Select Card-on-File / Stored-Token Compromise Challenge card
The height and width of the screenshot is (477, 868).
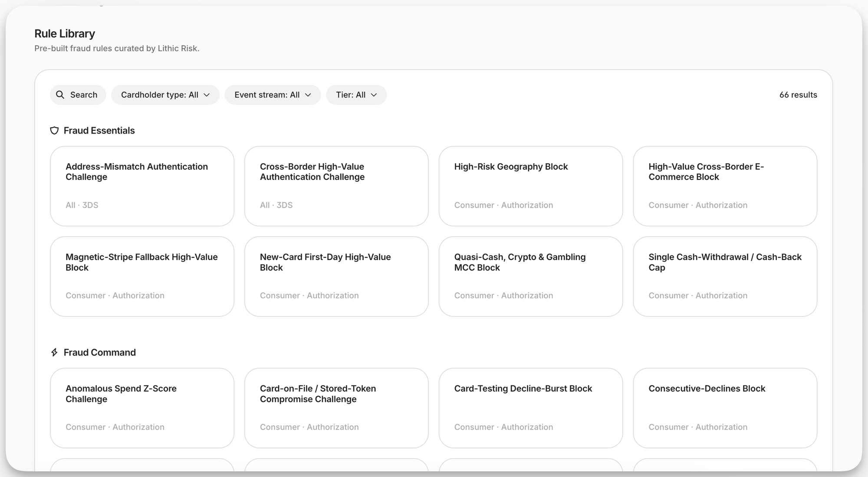(x=336, y=408)
